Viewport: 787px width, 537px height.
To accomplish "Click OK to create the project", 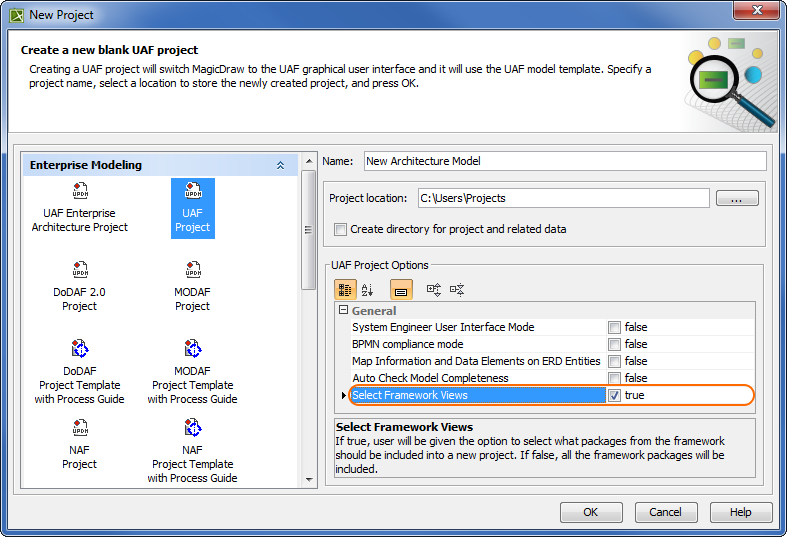I will pos(591,512).
